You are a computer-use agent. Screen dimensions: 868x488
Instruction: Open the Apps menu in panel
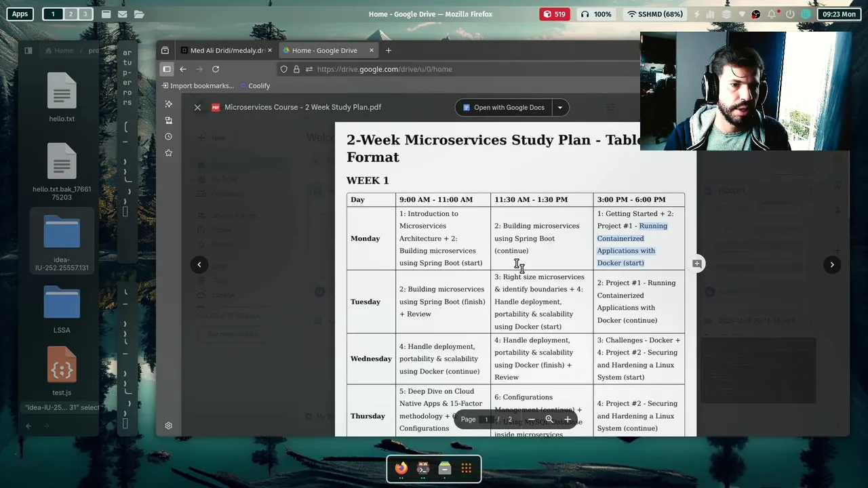pos(20,14)
